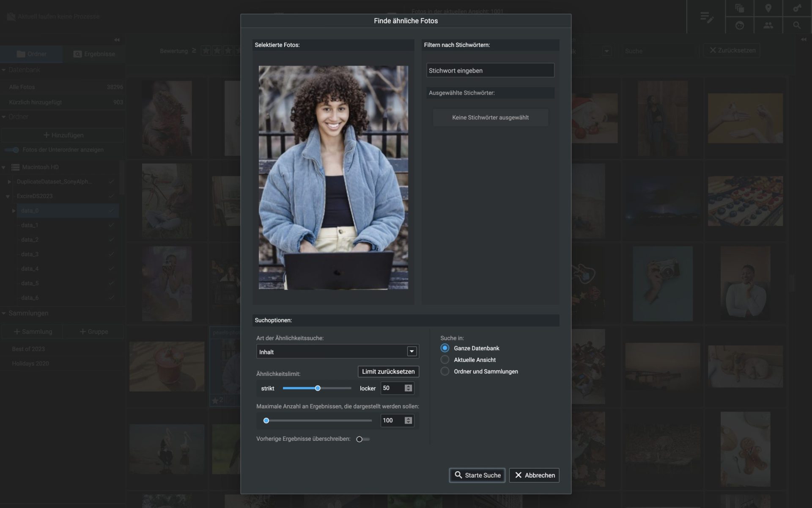Expand the DuplicateDataset_SonyAlph folder
Viewport: 812px width, 508px height.
[x=9, y=182]
